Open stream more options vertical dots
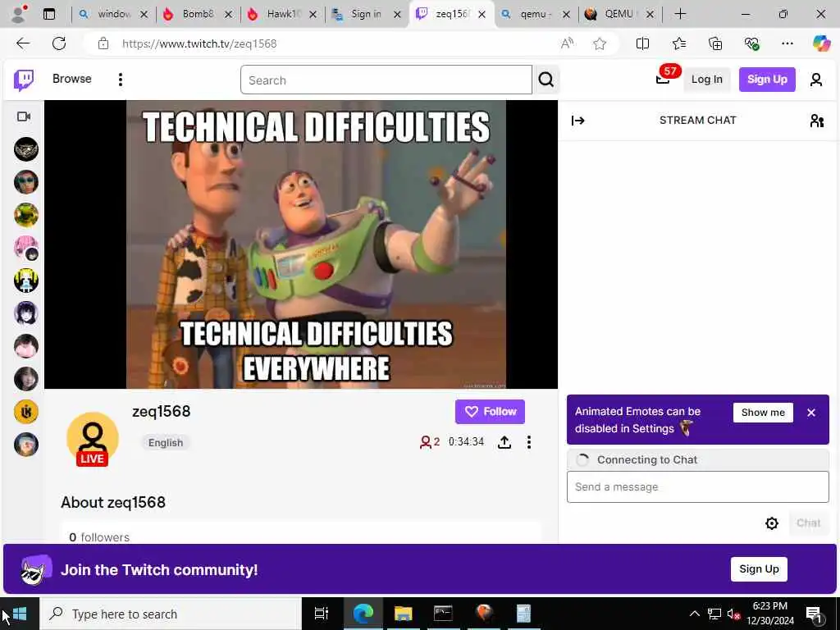This screenshot has height=630, width=840. point(529,442)
